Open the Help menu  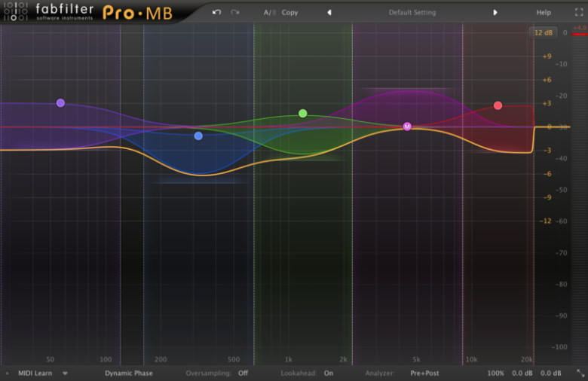pos(544,12)
